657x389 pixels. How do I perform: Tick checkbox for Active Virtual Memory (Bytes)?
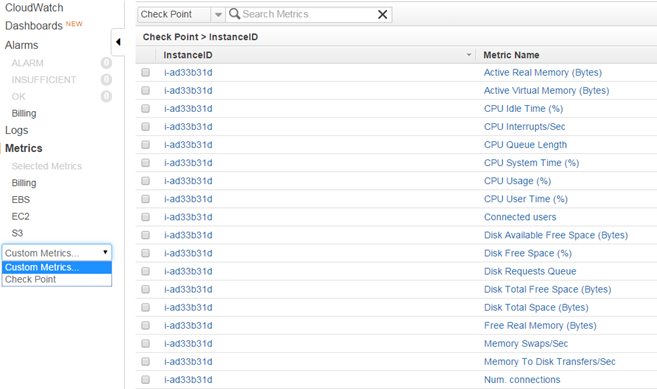145,91
